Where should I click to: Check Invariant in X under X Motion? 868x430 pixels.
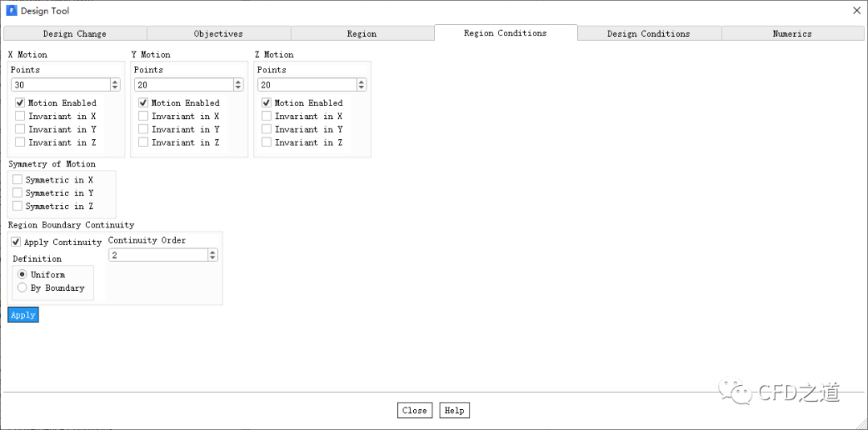[20, 117]
